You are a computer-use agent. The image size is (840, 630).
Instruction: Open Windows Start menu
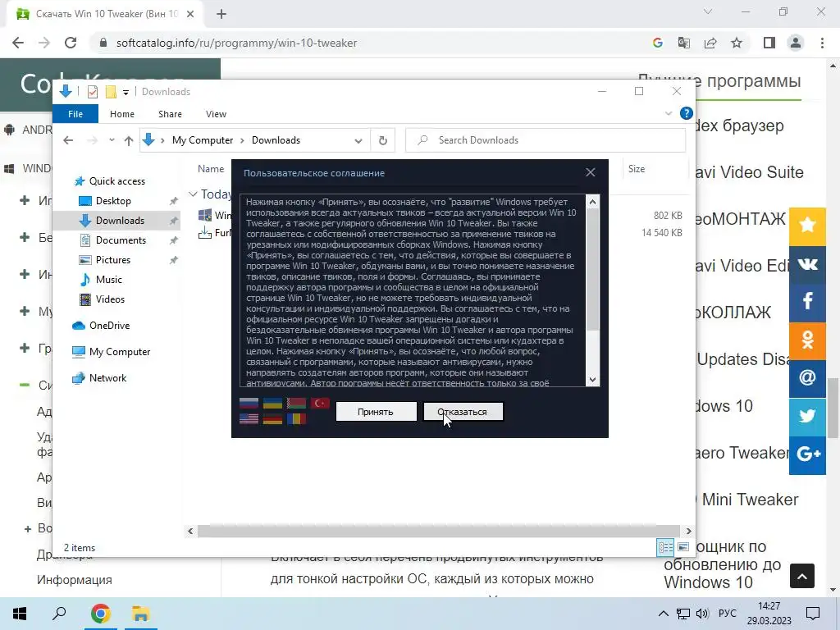point(20,614)
